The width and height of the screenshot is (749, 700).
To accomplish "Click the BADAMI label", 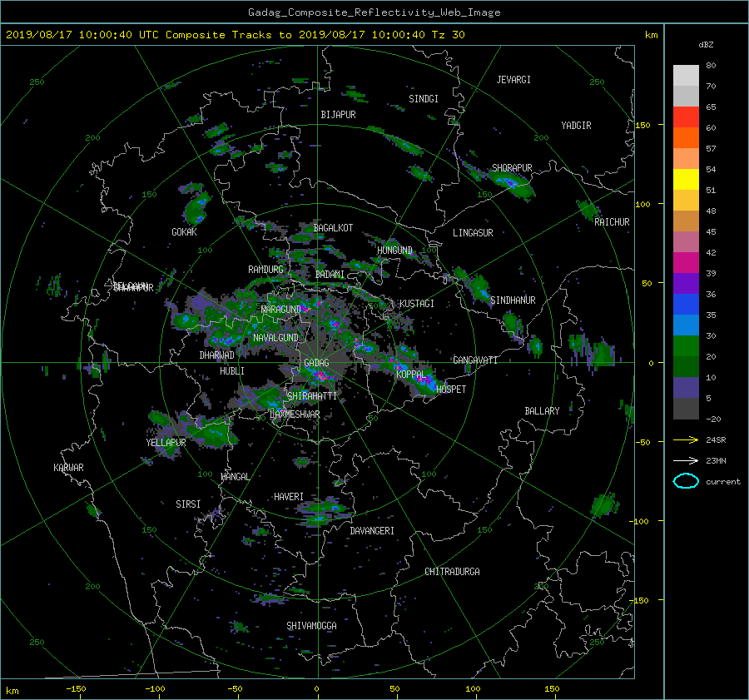I will pyautogui.click(x=330, y=275).
